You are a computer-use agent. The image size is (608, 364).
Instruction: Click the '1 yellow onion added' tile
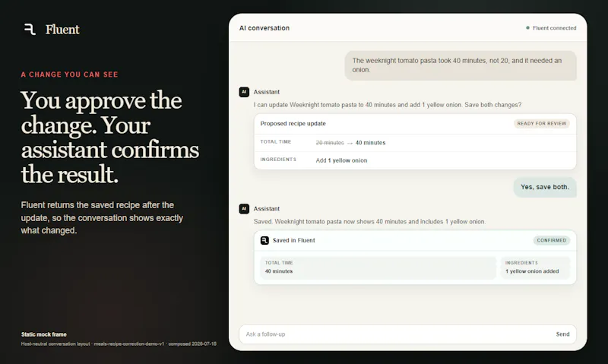coord(535,267)
